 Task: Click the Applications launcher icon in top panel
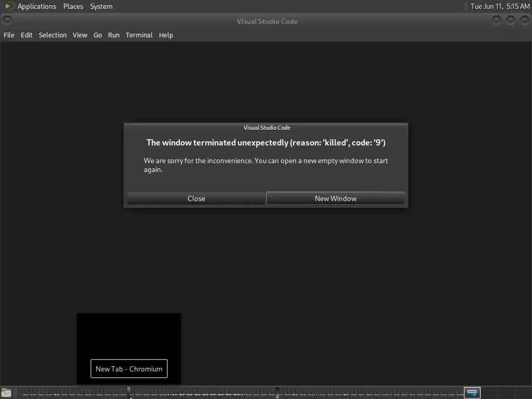pyautogui.click(x=9, y=6)
